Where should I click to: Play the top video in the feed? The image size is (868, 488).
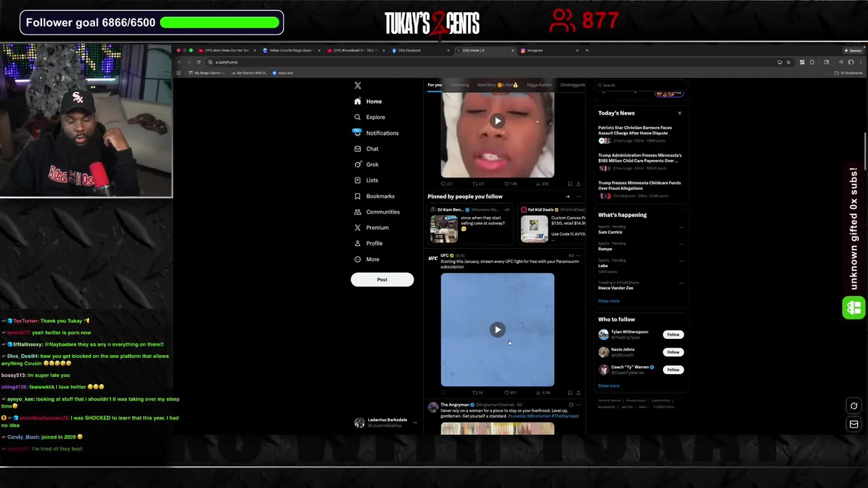[497, 121]
